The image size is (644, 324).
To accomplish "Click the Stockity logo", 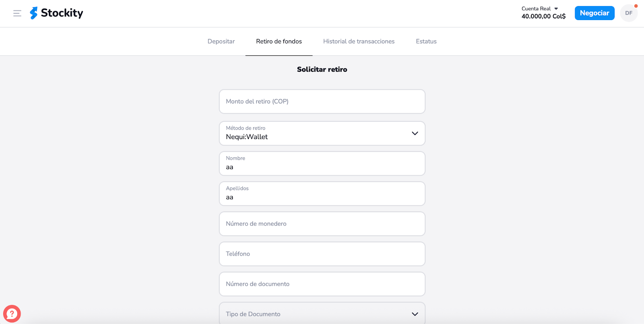I will 56,13.
